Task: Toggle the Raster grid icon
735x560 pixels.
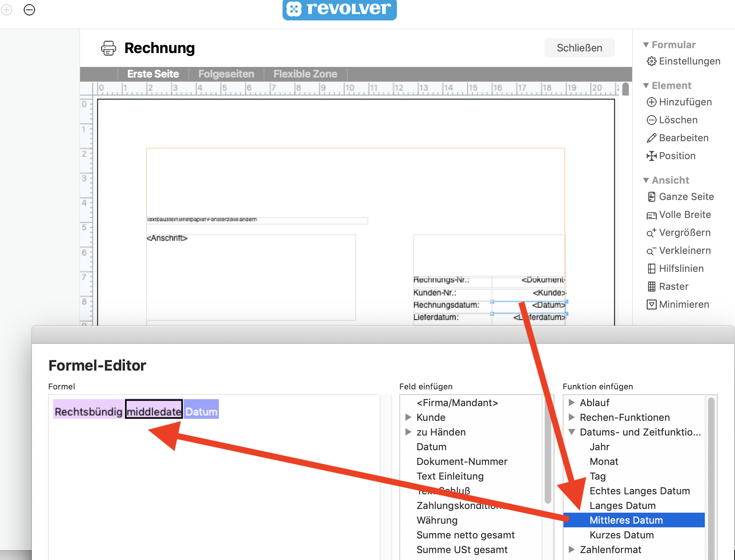Action: click(x=651, y=287)
